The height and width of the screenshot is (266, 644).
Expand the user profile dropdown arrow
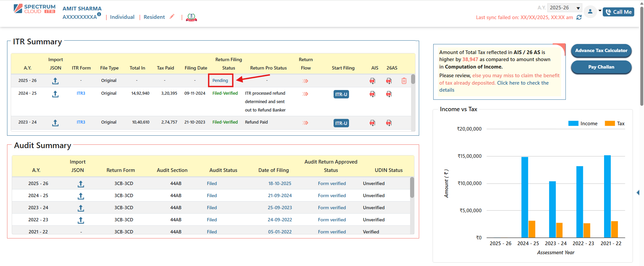pos(600,11)
